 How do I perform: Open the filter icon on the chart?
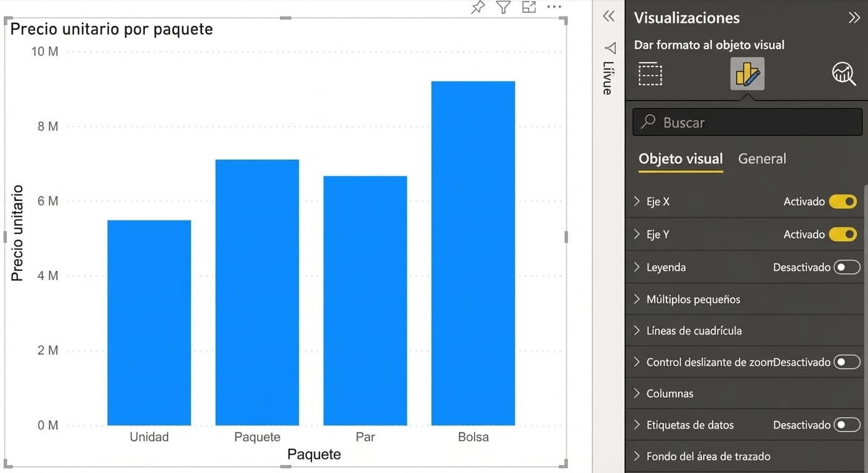point(504,7)
